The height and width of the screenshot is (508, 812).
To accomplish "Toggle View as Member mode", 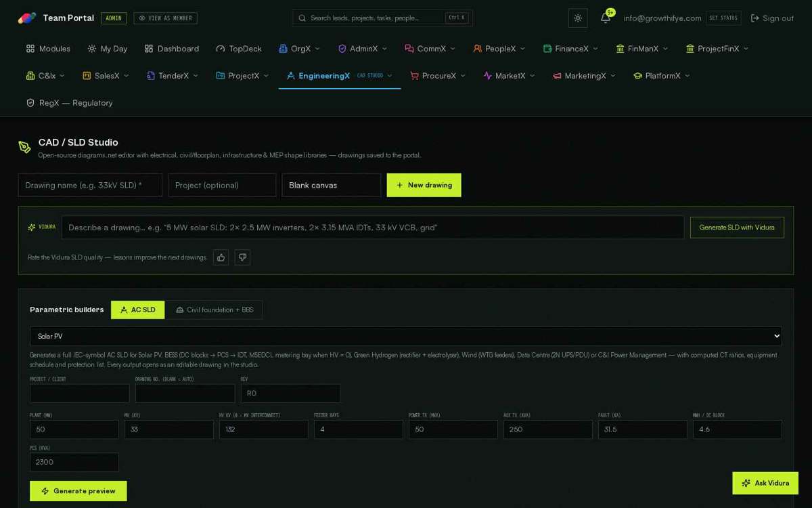I will (x=165, y=18).
